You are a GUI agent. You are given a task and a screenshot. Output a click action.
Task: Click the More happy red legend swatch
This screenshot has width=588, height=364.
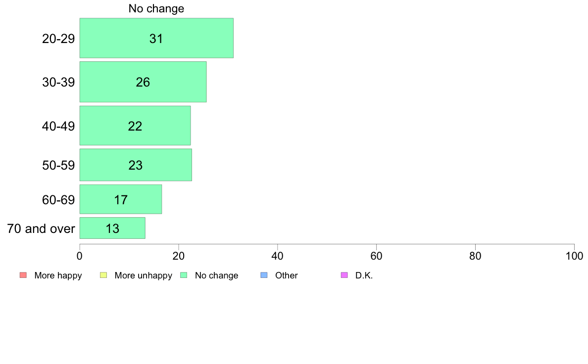(23, 275)
